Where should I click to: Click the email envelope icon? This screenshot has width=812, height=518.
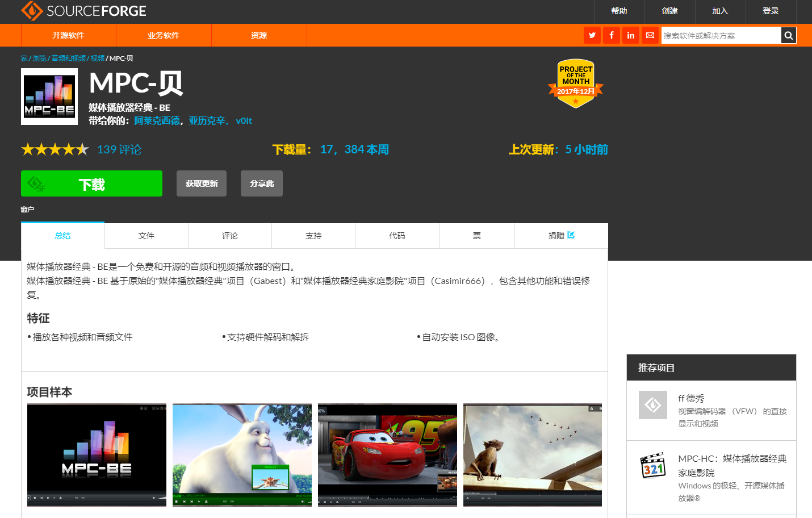(x=650, y=35)
